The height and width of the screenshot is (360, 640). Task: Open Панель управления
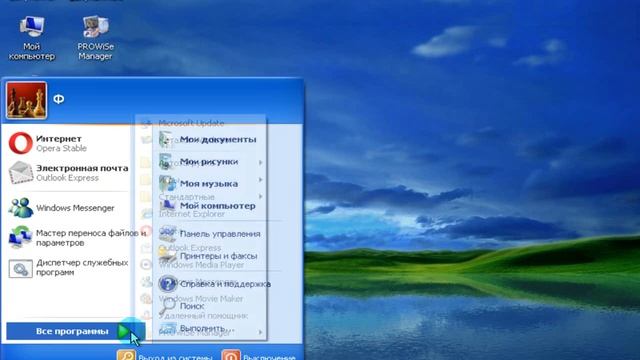pyautogui.click(x=210, y=234)
